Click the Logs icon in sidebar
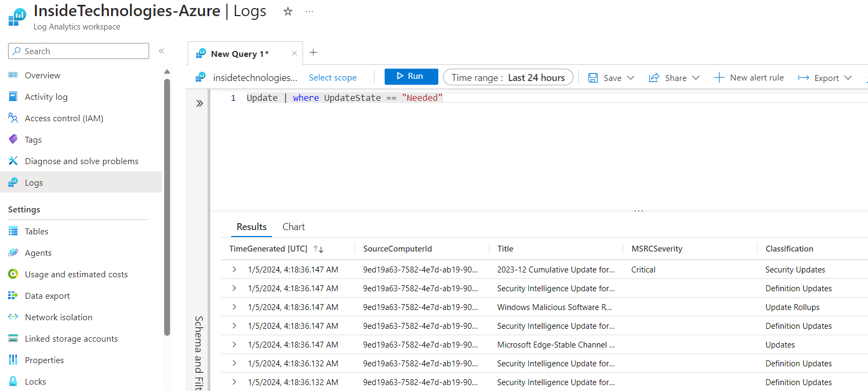The width and height of the screenshot is (868, 391). click(13, 182)
